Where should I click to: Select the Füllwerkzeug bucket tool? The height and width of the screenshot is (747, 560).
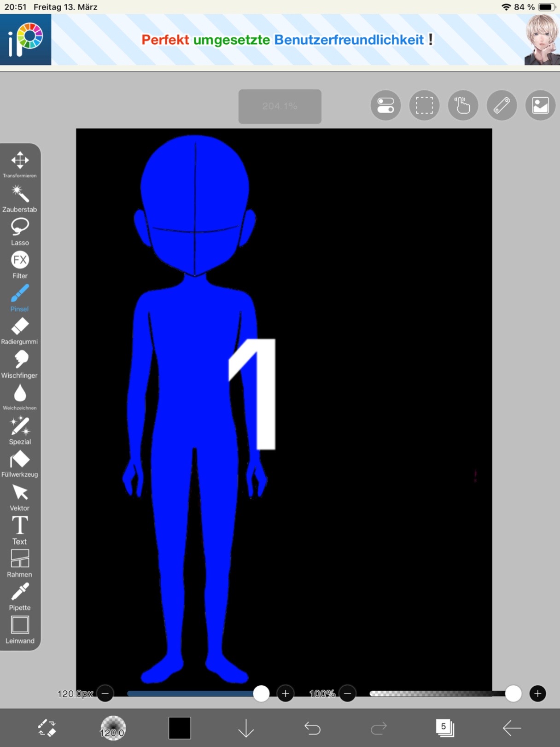[x=20, y=464]
